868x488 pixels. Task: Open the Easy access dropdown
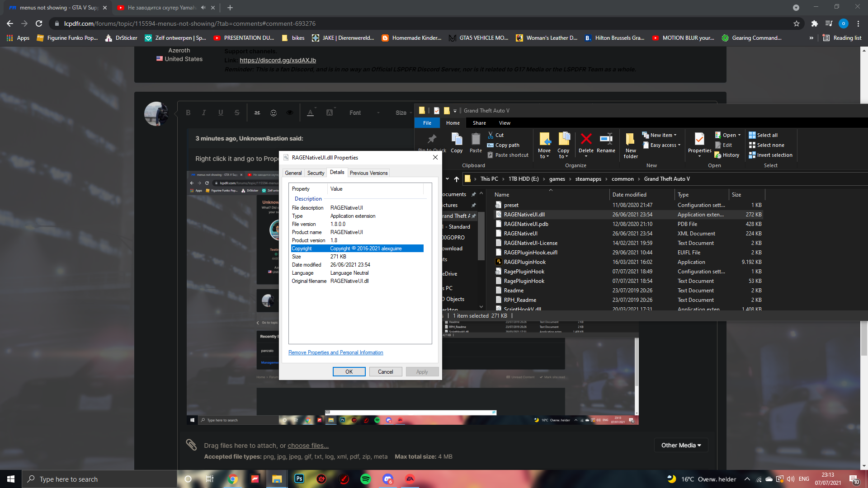[665, 145]
